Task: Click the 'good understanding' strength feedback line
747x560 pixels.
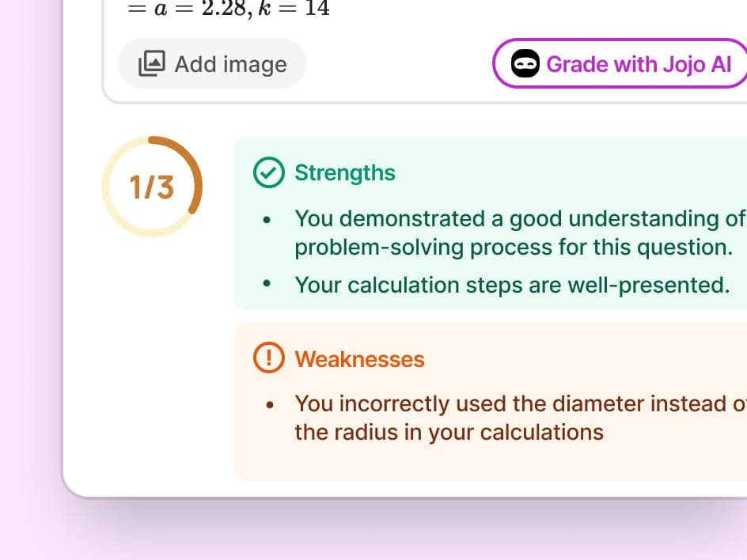Action: (x=519, y=218)
